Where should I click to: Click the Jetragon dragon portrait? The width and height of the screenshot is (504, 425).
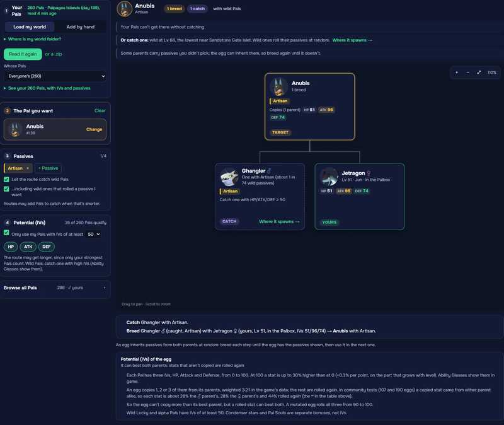(329, 177)
